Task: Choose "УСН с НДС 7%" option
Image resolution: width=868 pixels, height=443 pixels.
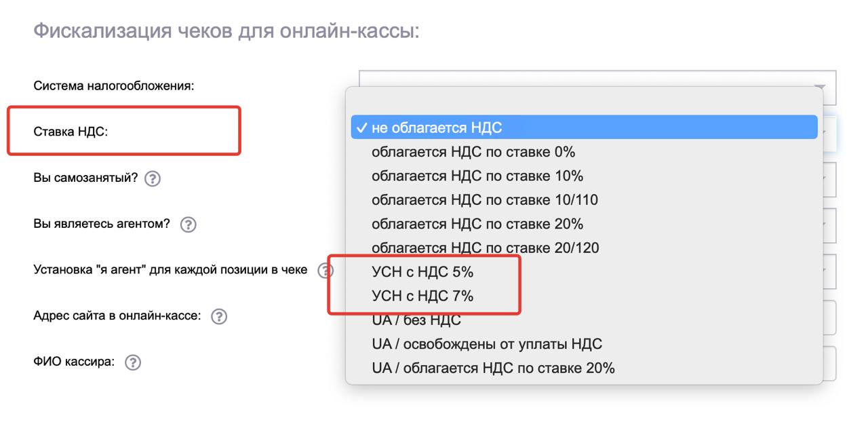Action: [422, 296]
